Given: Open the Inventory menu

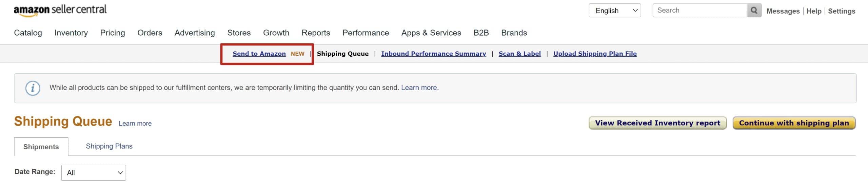Looking at the screenshot, I should (71, 33).
